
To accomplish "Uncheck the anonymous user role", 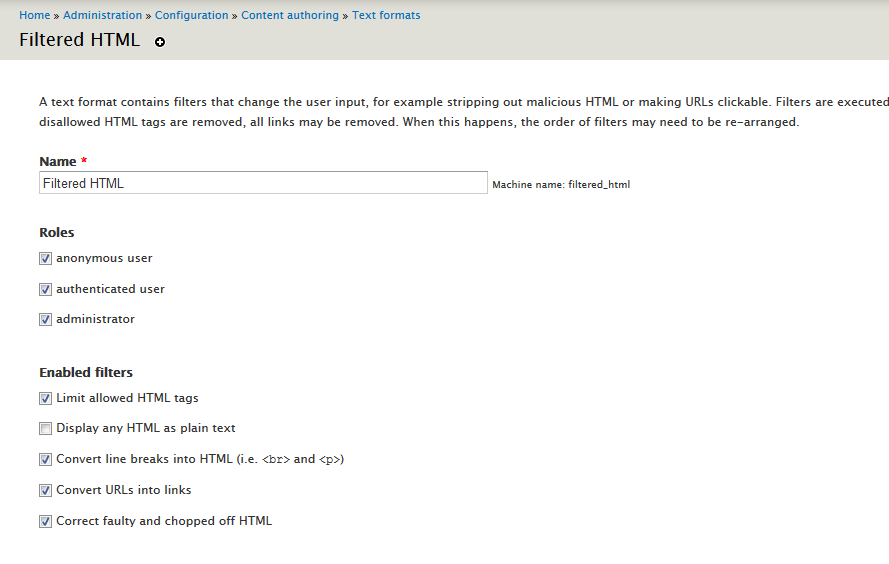I will point(45,258).
